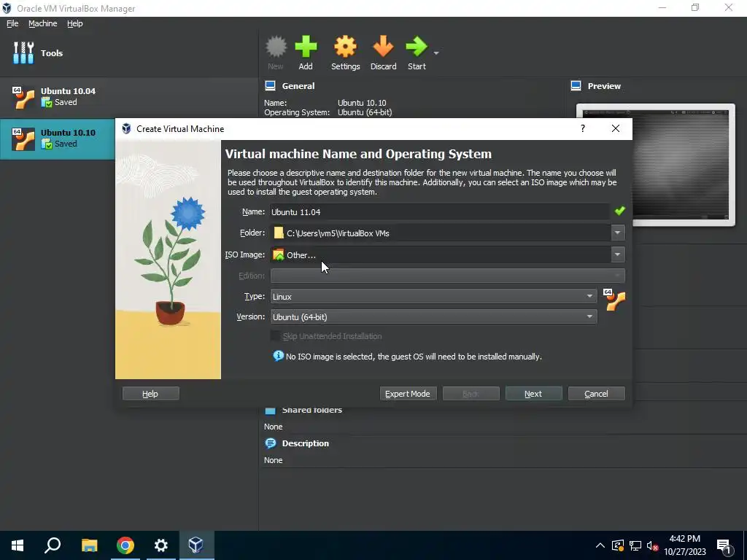
Task: Click the Discard saved state icon
Action: tap(383, 47)
